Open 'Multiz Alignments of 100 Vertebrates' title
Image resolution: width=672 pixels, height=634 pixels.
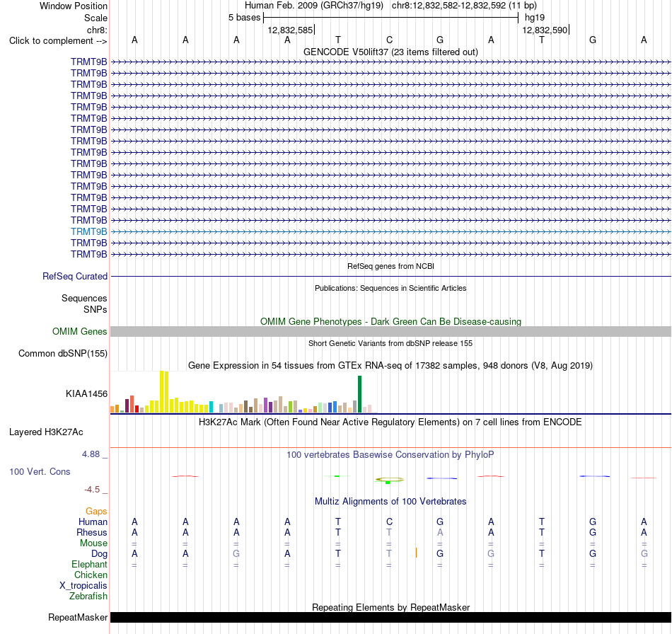tap(390, 501)
